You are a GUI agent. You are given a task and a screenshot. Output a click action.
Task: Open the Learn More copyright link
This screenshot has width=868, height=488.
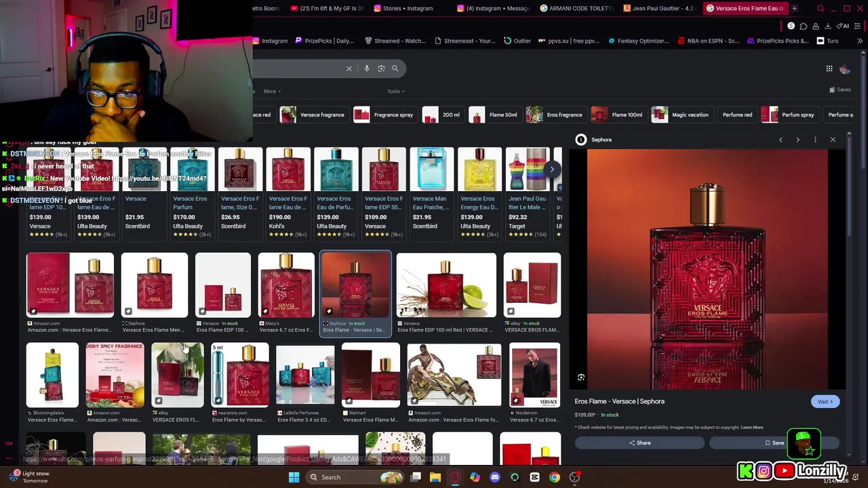click(752, 428)
